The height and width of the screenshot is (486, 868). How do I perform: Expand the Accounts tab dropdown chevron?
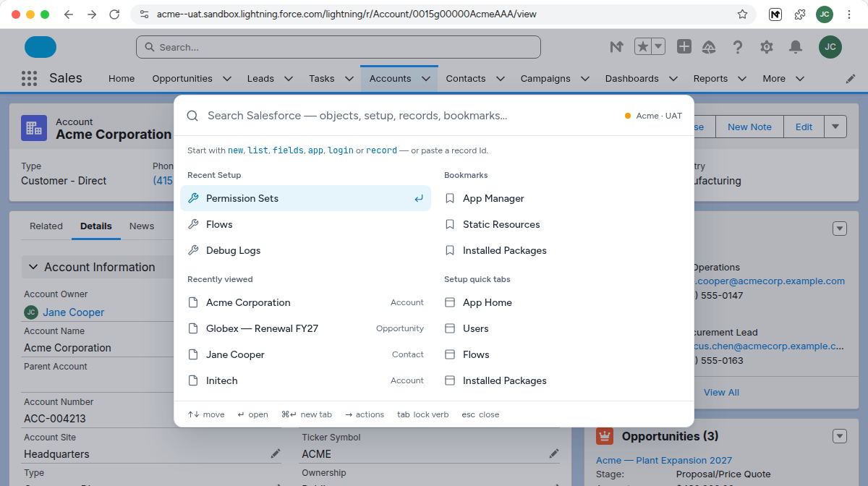[426, 78]
